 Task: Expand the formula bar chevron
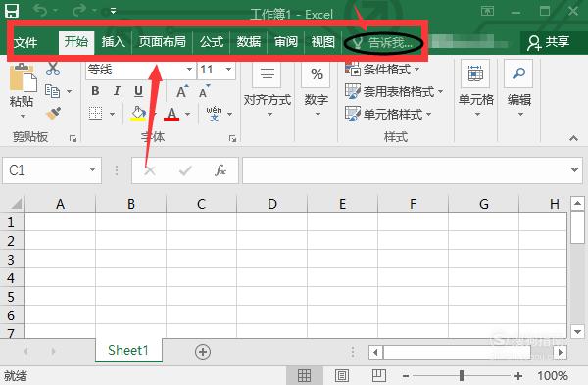574,169
